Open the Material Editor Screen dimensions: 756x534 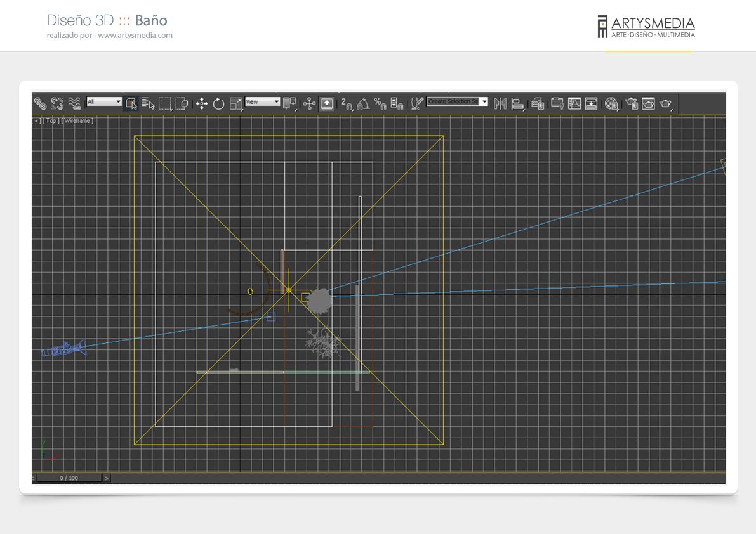point(611,103)
